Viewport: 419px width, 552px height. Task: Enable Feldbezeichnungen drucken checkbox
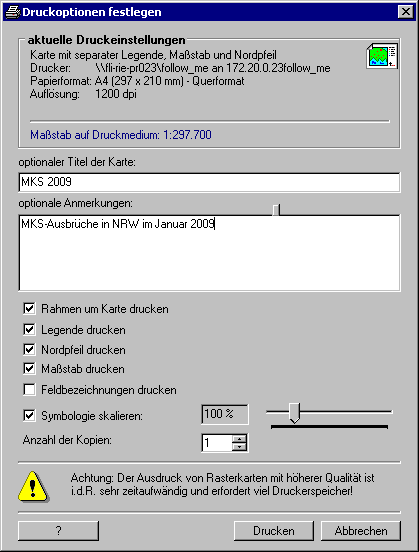click(29, 390)
